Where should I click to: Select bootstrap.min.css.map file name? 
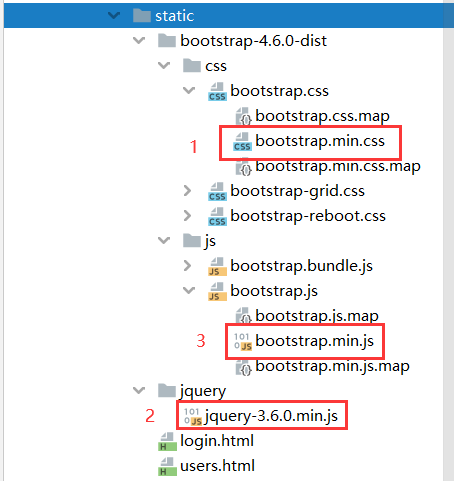338,166
